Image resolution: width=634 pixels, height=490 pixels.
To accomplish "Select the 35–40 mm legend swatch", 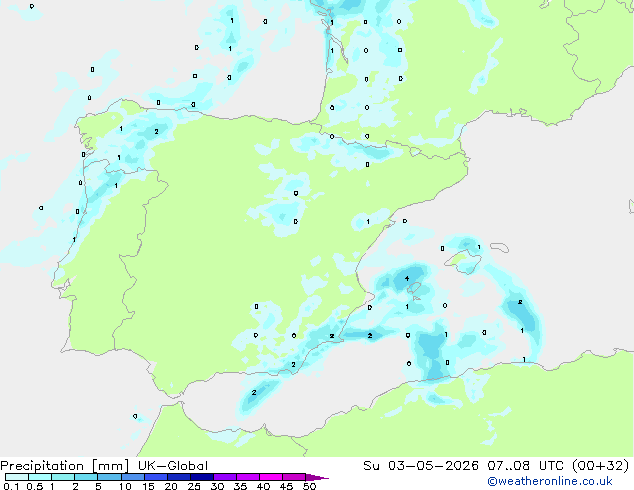I will [x=248, y=477].
